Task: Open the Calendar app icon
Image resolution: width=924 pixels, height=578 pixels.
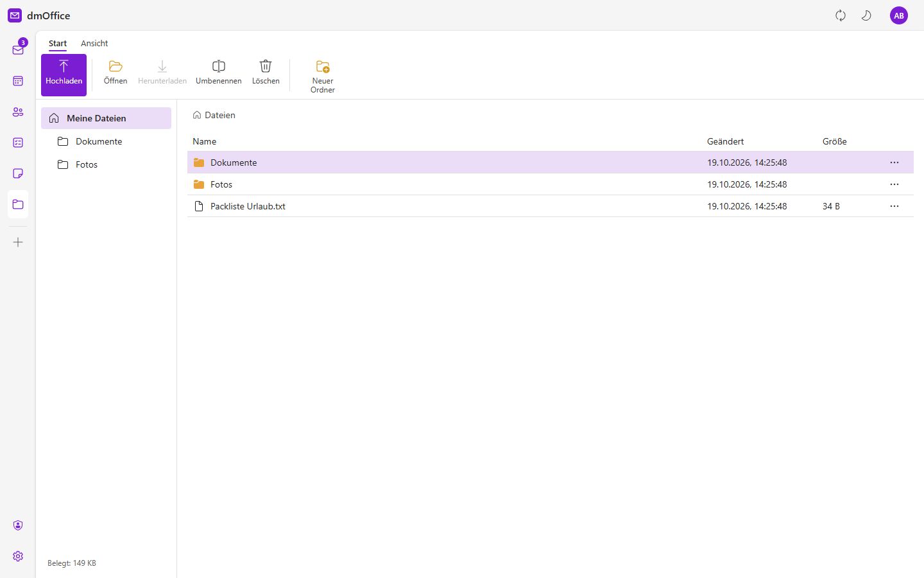Action: click(x=18, y=81)
